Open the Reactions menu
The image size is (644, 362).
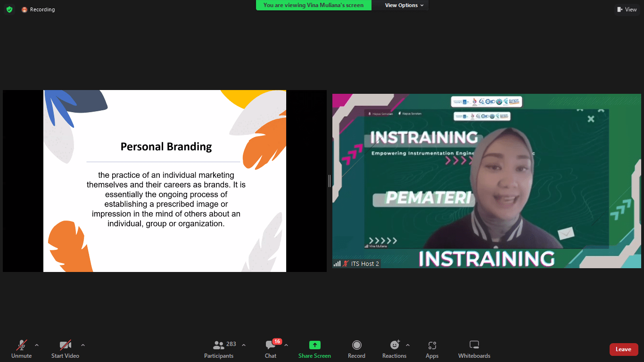click(x=394, y=349)
